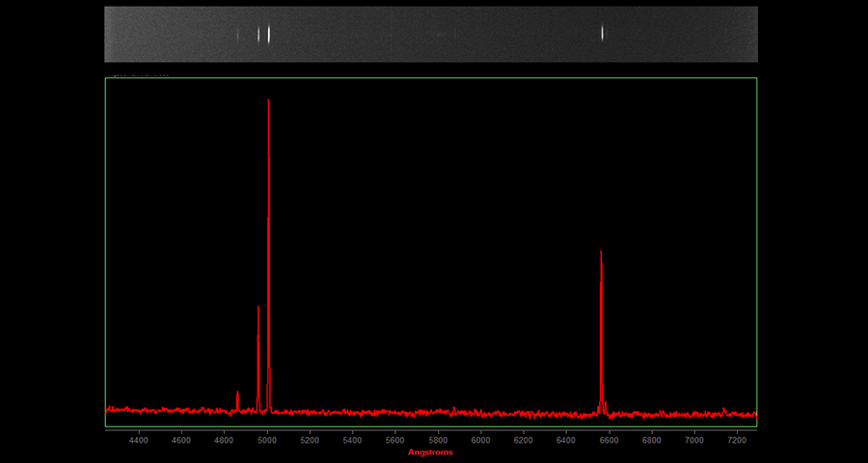The height and width of the screenshot is (463, 868).
Task: Select the 5400 wavelength tick label
Action: (x=352, y=440)
